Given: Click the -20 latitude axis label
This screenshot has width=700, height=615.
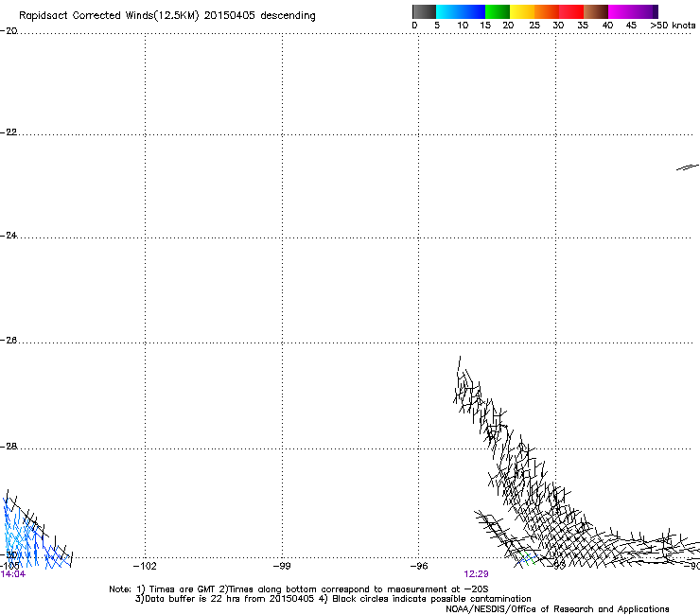Looking at the screenshot, I should [9, 31].
